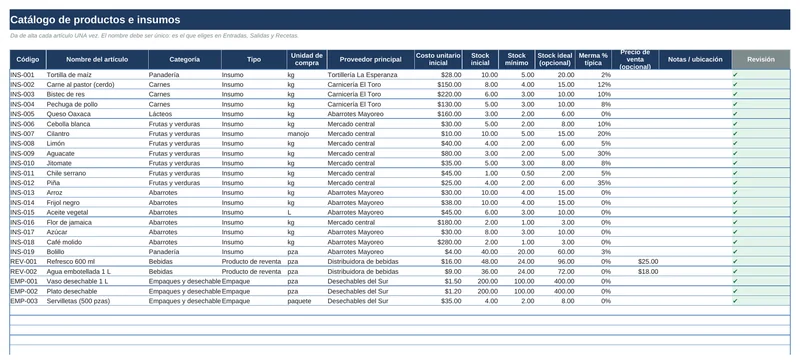Select the $180.00 cost cell
This screenshot has width=800, height=364.
tap(438, 223)
